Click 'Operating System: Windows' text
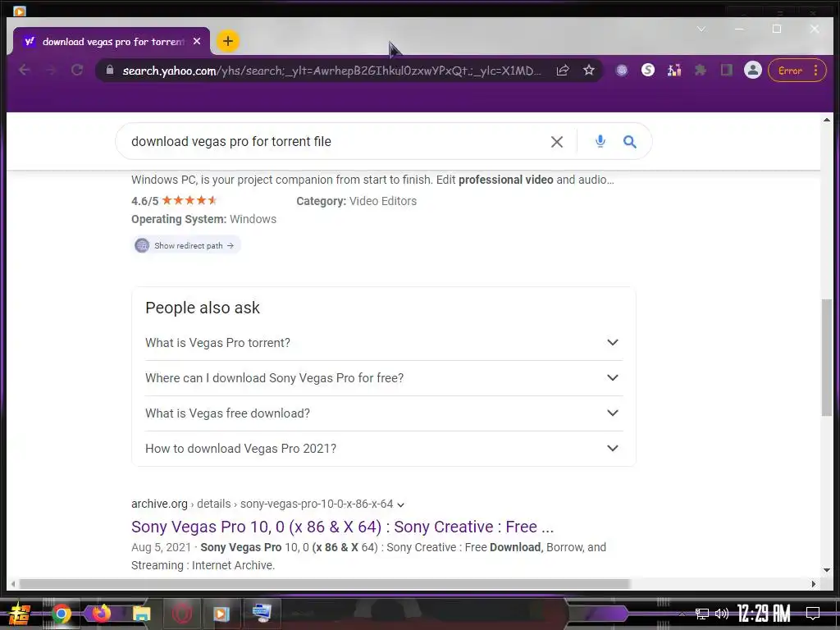This screenshot has width=840, height=630. point(203,219)
